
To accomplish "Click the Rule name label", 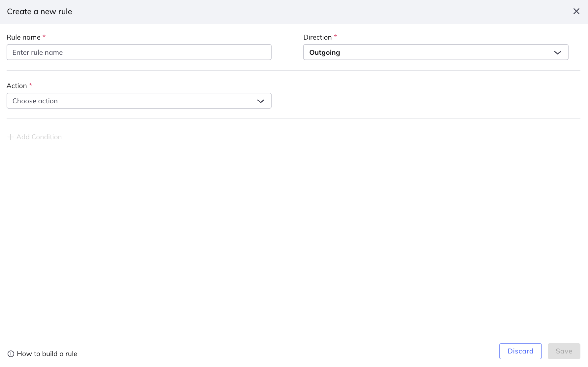I will 23,37.
